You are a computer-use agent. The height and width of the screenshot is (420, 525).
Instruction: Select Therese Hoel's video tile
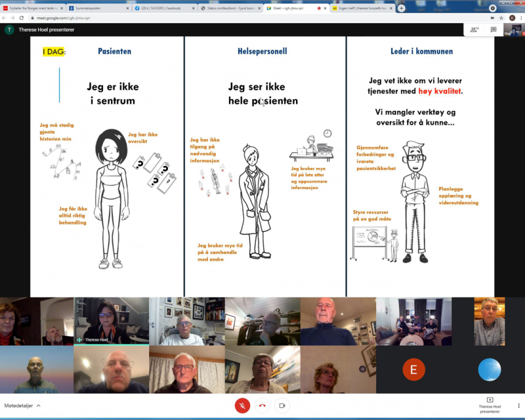[x=110, y=322]
